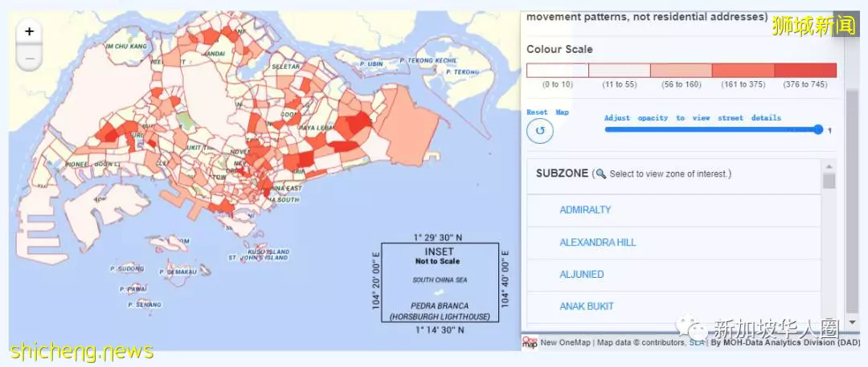Select ANAK BUKIT subzone

click(x=587, y=306)
